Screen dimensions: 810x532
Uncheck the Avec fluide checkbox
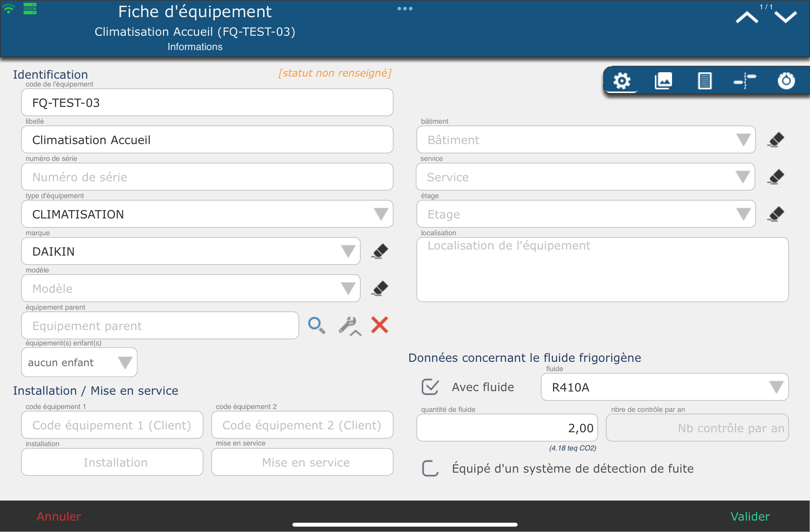[430, 387]
